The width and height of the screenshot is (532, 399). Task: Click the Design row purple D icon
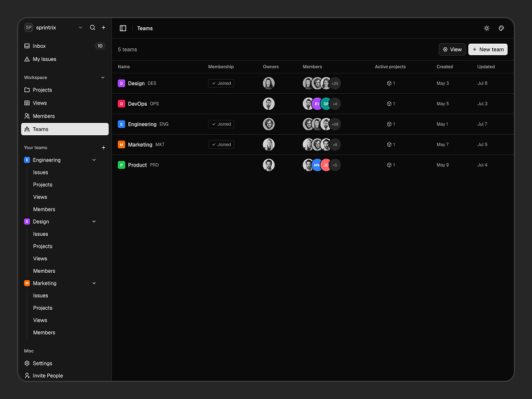[x=122, y=83]
